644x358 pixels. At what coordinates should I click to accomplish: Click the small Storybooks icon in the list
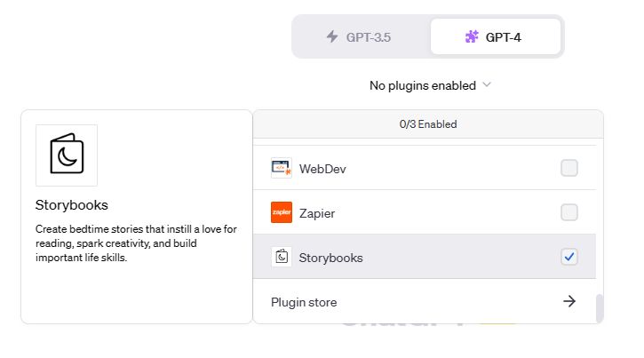click(x=282, y=257)
